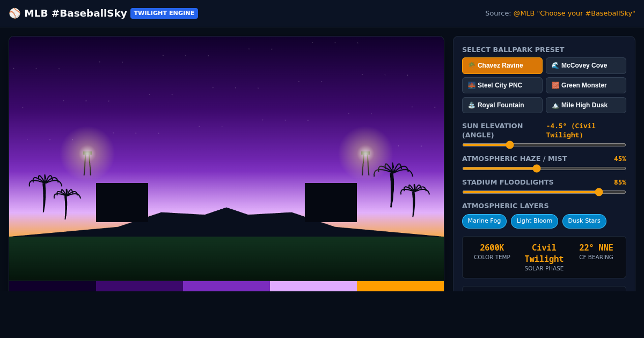Toggle the Light Bloom atmospheric layer

pyautogui.click(x=535, y=221)
